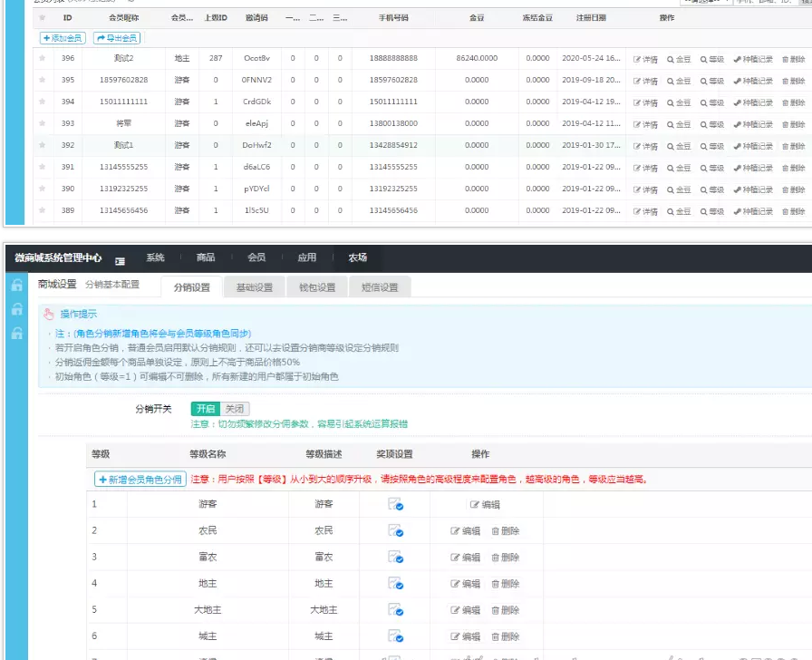
Task: Click 新增会员角色分佣 button
Action: pos(140,479)
